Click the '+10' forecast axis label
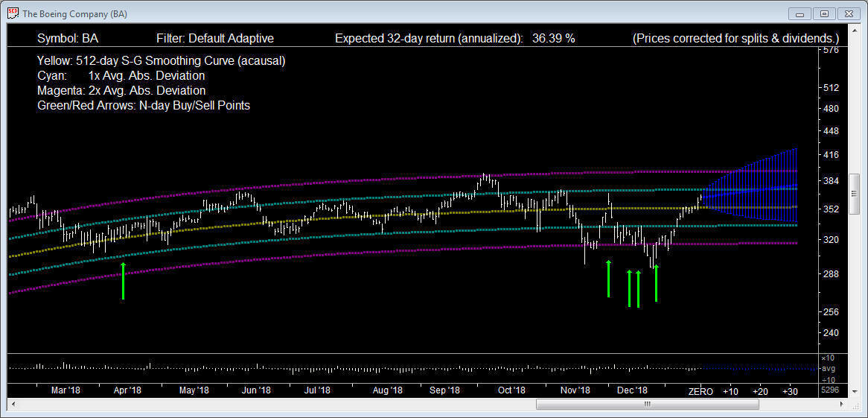This screenshot has width=868, height=418. point(730,391)
